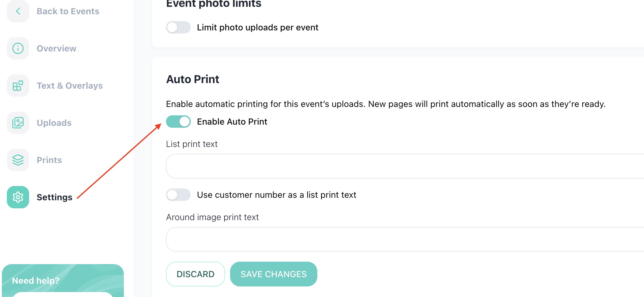The width and height of the screenshot is (644, 297).
Task: Go to Text & Overlays section
Action: point(70,86)
